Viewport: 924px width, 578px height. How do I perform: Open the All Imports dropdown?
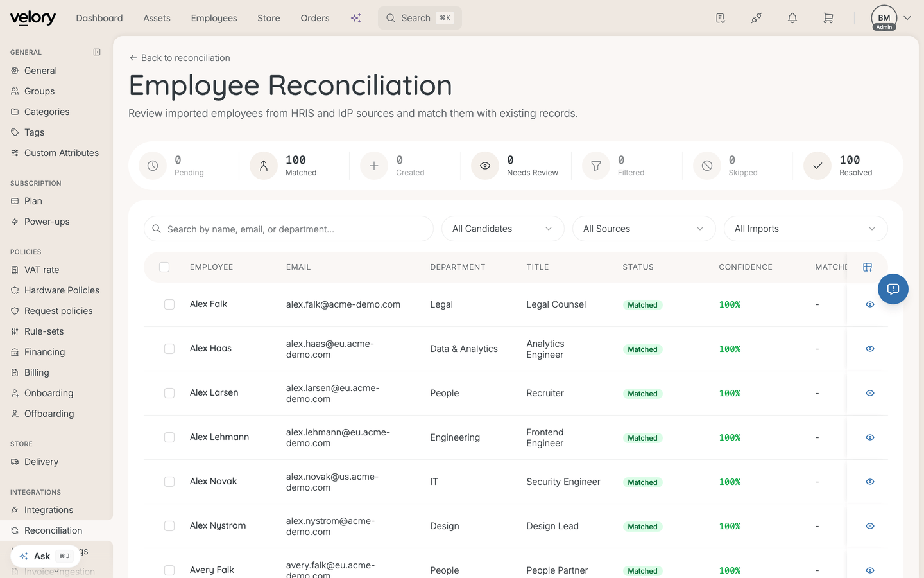click(806, 229)
